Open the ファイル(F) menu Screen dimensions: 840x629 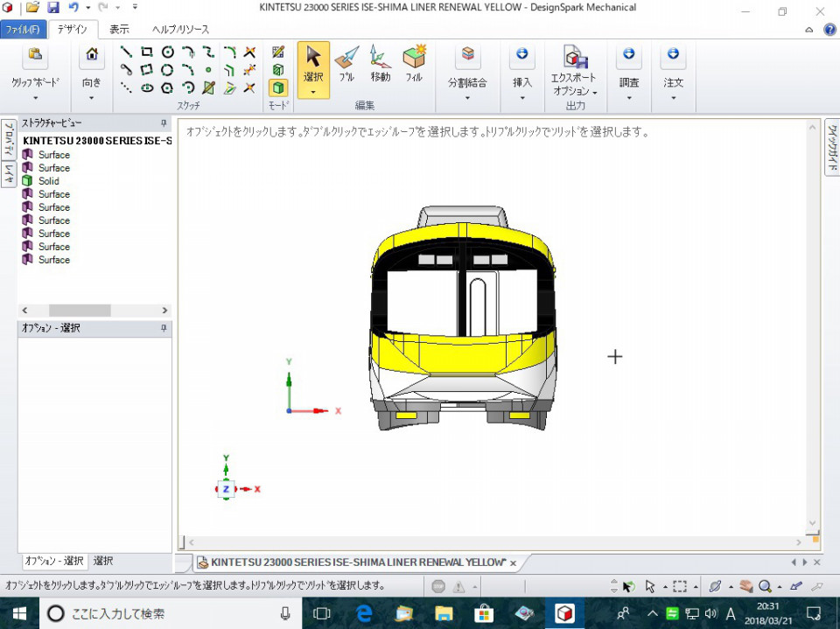point(23,30)
